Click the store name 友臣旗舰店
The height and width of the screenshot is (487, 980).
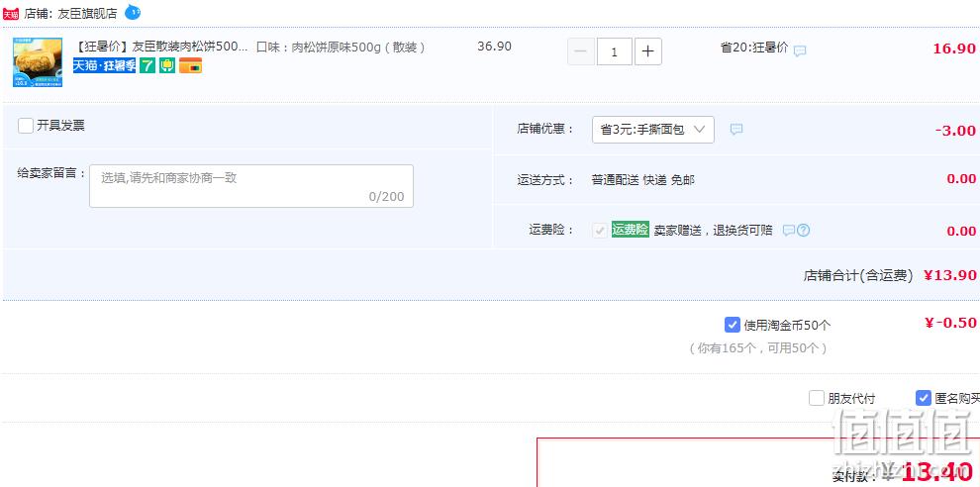pos(87,14)
